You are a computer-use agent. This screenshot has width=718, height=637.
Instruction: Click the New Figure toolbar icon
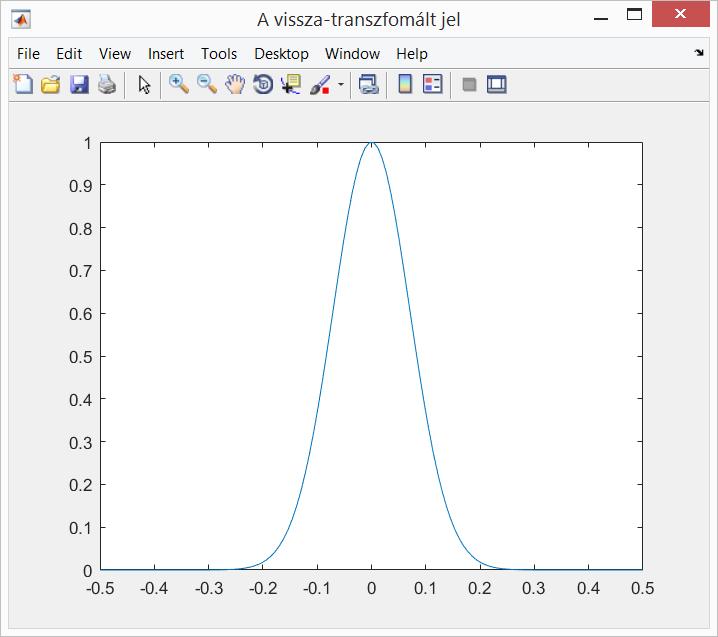[x=22, y=85]
